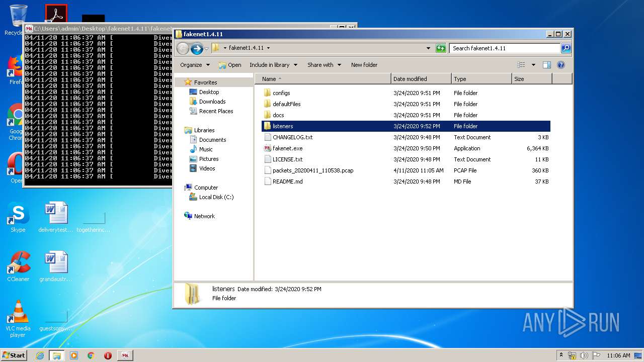Click the Explorer Forward arrow button

(197, 48)
